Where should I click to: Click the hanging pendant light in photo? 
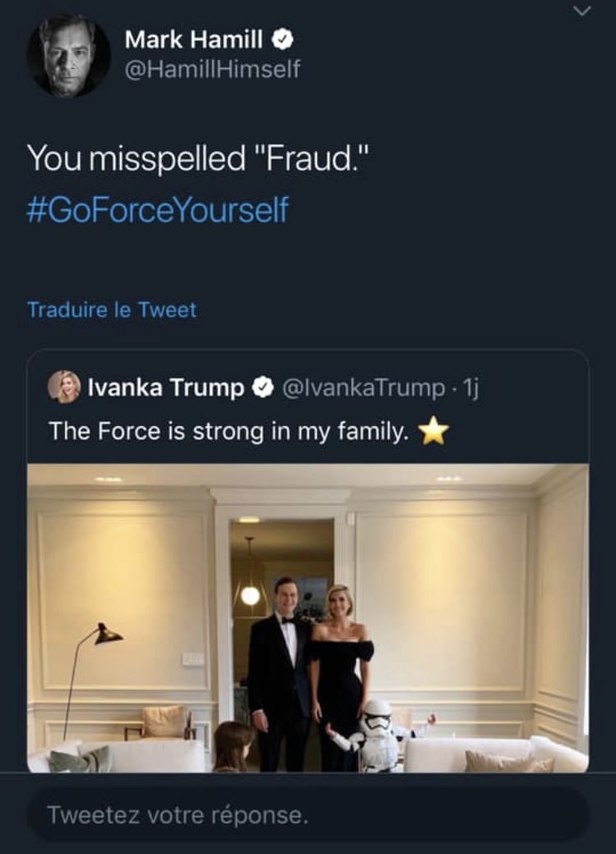[250, 593]
